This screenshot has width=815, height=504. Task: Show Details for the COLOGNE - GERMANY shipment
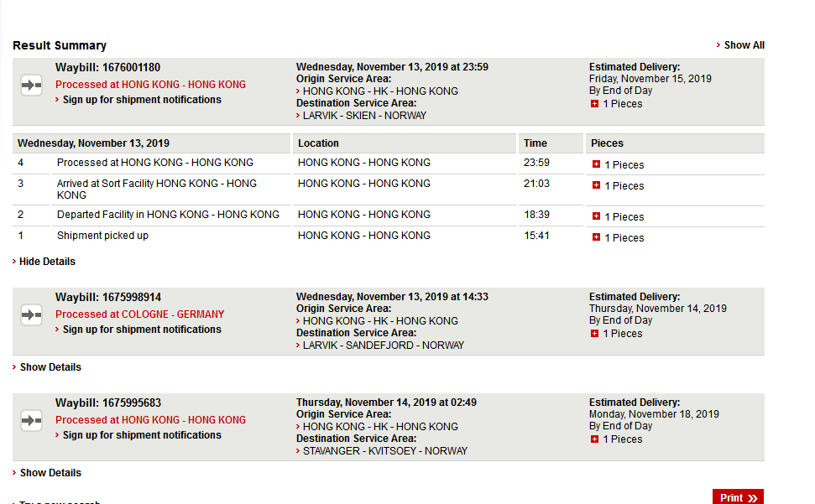[x=50, y=367]
